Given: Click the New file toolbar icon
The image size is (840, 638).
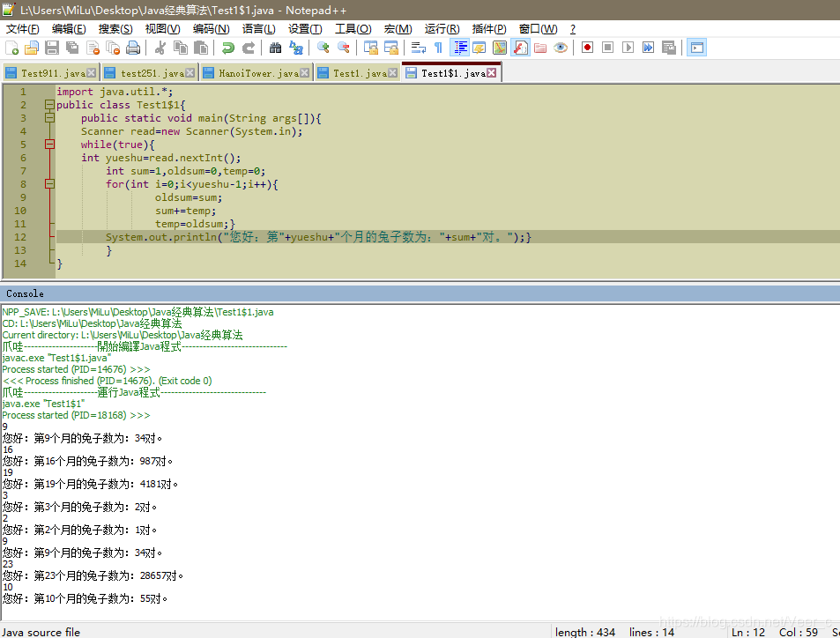Looking at the screenshot, I should coord(11,48).
